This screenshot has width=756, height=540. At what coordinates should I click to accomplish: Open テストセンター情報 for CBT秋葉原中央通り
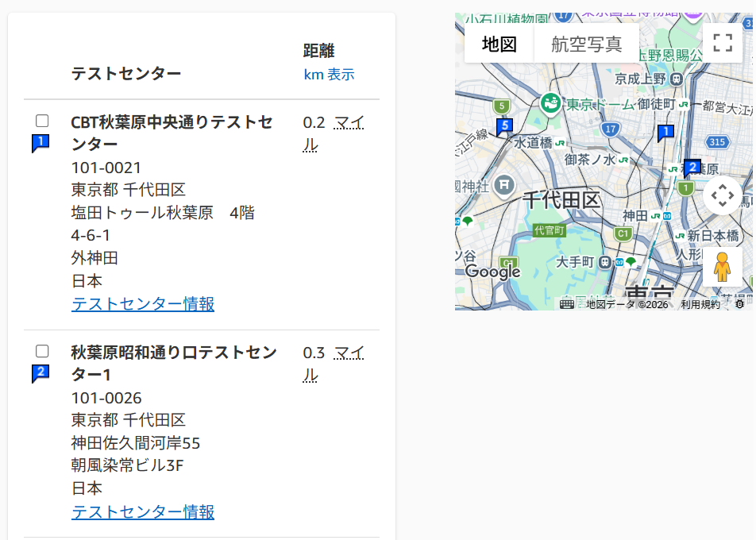(x=143, y=303)
